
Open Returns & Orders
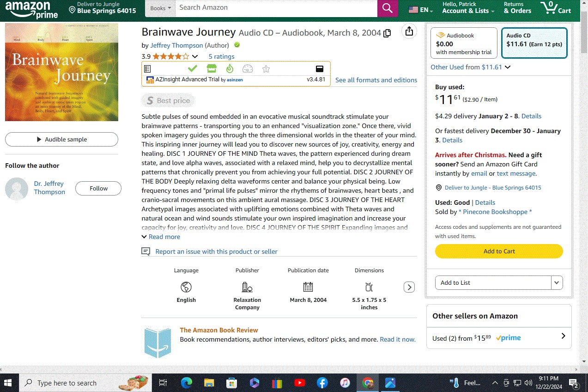[517, 8]
